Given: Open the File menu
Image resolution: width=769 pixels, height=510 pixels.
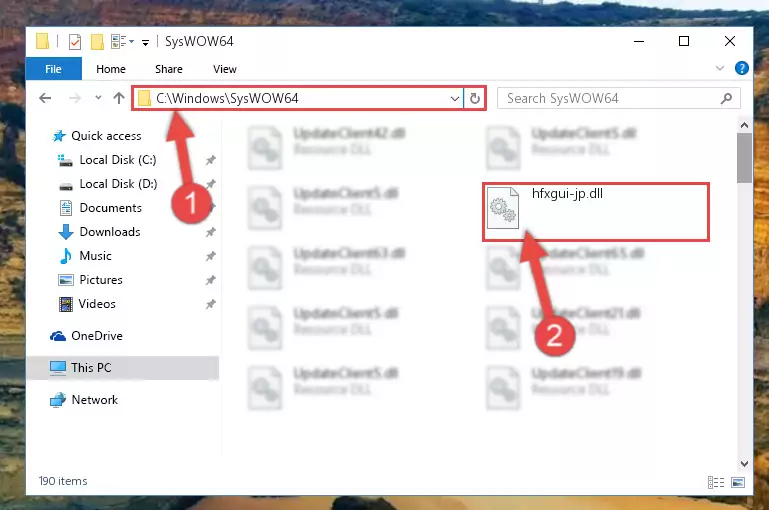Looking at the screenshot, I should point(53,69).
